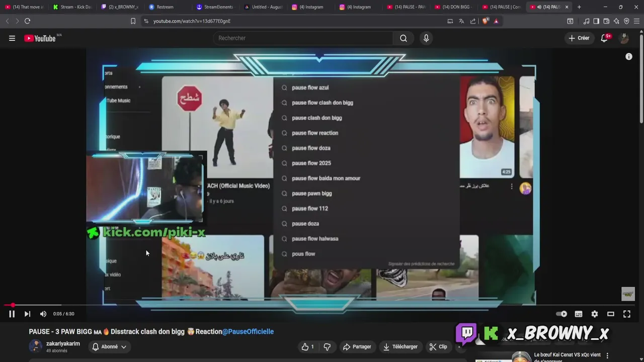The width and height of the screenshot is (644, 362).
Task: Close the active YouTube tab
Action: [x=567, y=7]
